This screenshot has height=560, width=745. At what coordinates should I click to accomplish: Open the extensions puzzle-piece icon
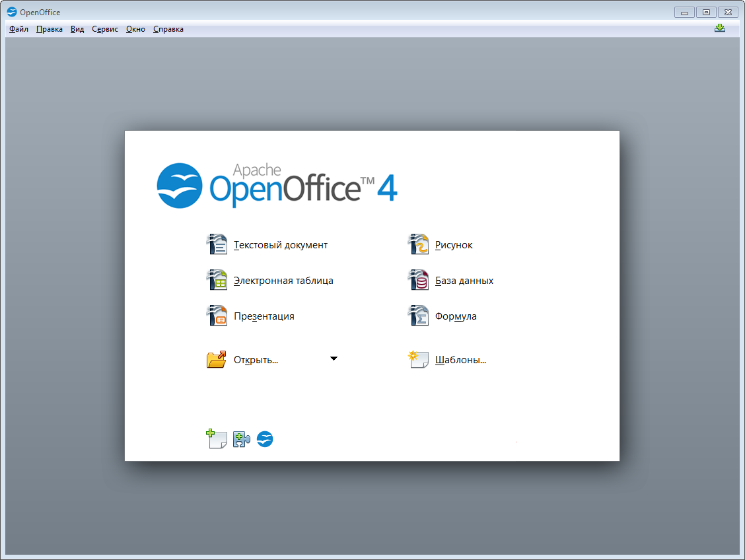click(241, 439)
